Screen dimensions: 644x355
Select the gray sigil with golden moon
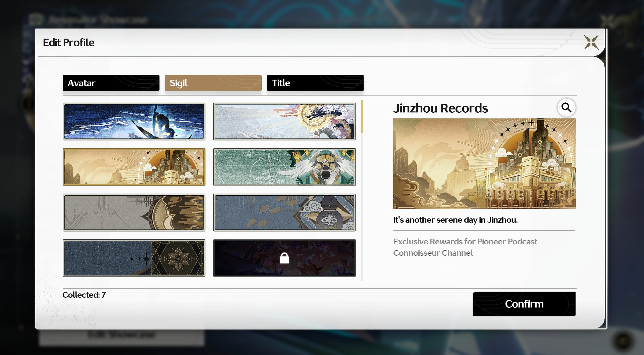tap(134, 213)
